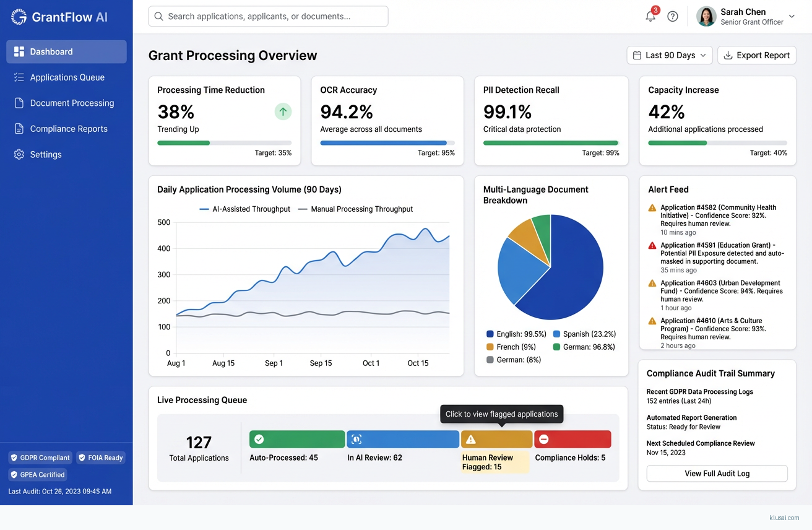Click the English legend color swatch
The height and width of the screenshot is (530, 812).
490,334
